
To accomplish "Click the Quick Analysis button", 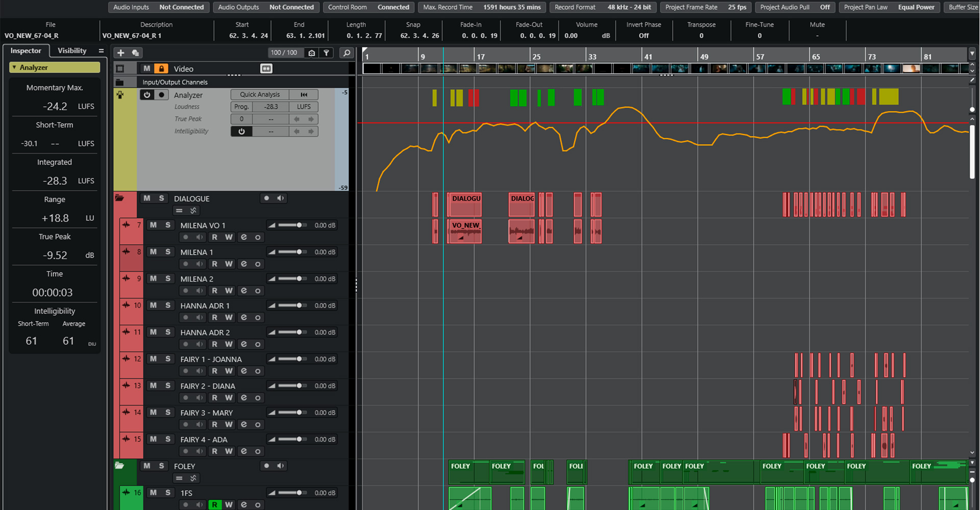I will (x=260, y=94).
